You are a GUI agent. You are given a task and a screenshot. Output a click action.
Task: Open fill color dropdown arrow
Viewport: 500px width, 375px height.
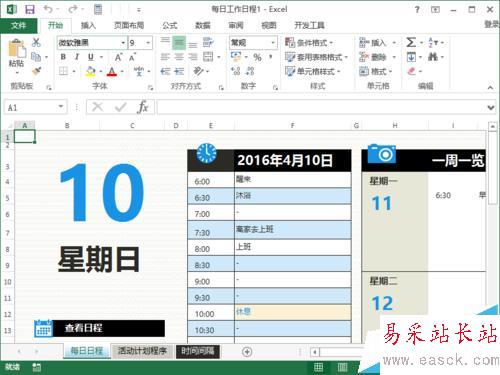(x=101, y=72)
